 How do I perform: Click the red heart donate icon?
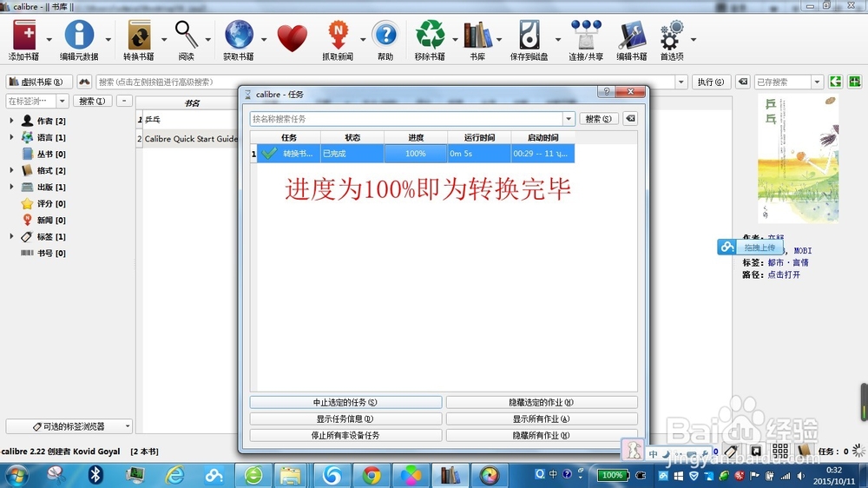(x=292, y=39)
